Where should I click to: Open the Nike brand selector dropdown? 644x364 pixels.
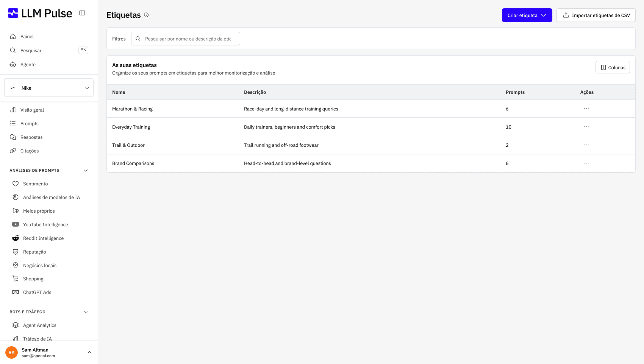click(49, 88)
